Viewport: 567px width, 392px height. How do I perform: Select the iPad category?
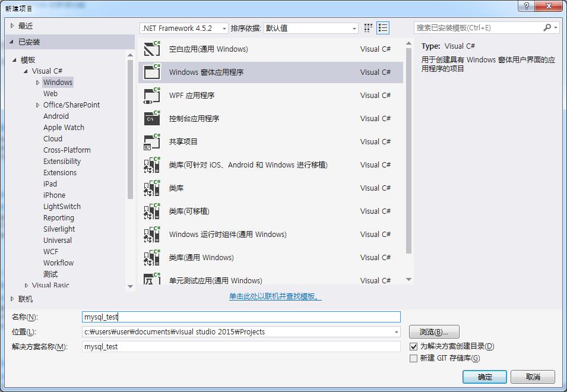pyautogui.click(x=50, y=184)
